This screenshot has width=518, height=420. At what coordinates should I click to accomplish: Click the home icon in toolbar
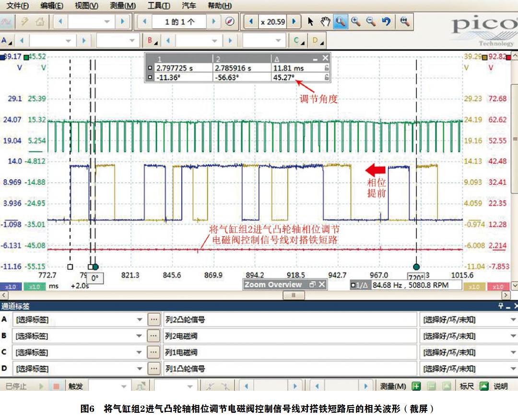point(40,22)
